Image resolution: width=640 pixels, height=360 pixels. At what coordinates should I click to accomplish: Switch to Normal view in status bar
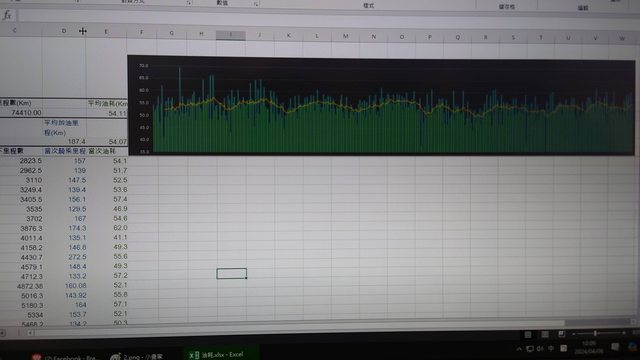(x=528, y=335)
